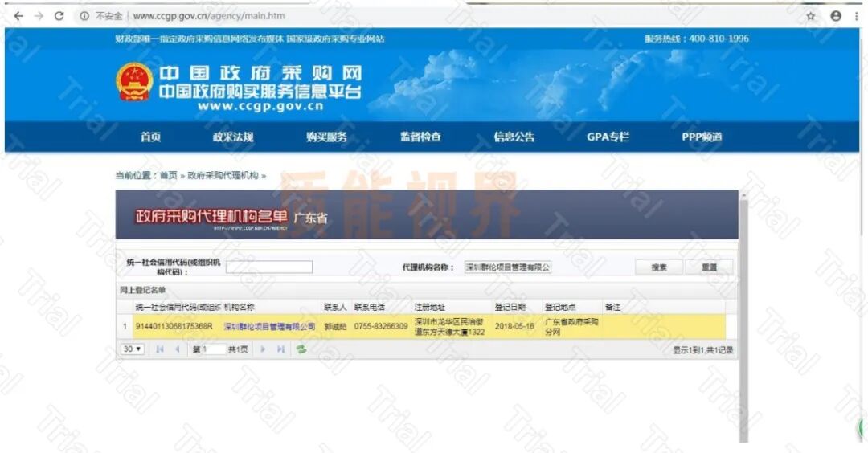Open the browser profile avatar icon

[x=836, y=16]
